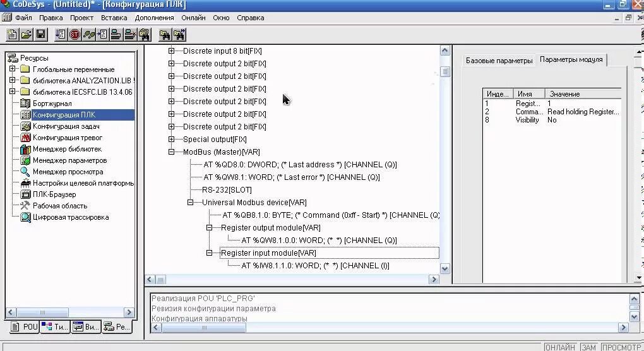Open the Файл menu

(23, 18)
